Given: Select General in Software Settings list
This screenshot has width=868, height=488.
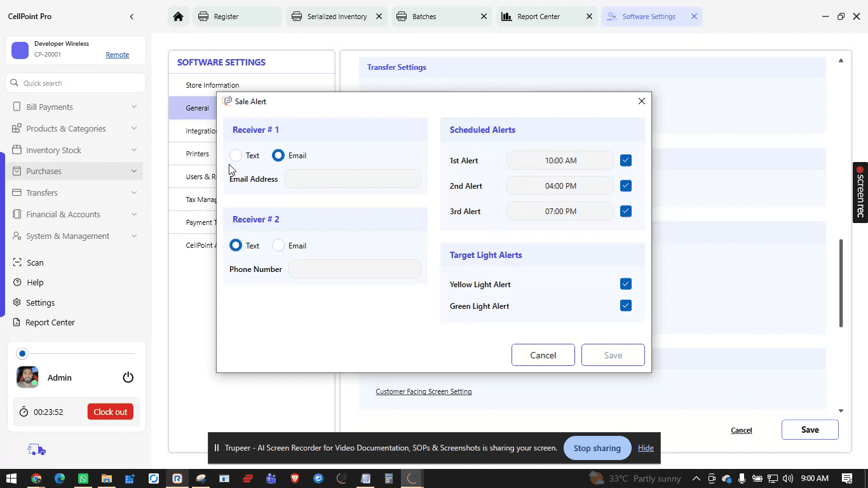Looking at the screenshot, I should [193, 108].
